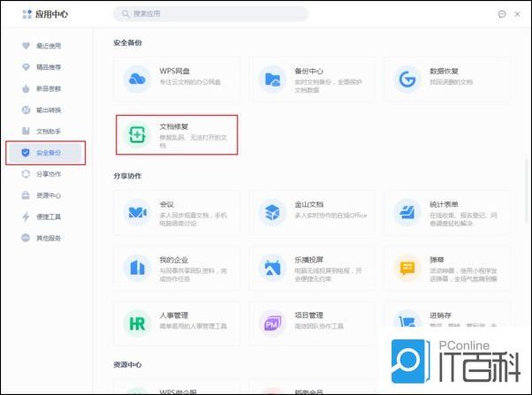The height and width of the screenshot is (395, 532).
Task: Click the 弹幕 card title
Action: tap(437, 260)
